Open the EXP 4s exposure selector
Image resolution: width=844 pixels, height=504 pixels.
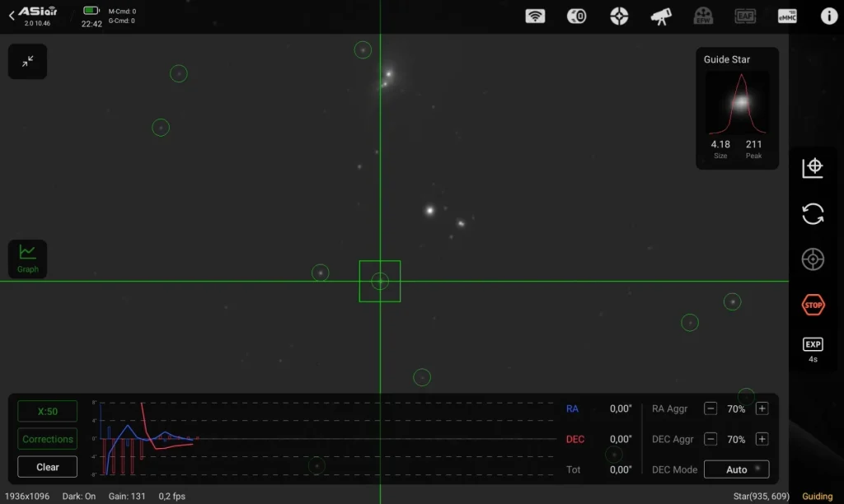pos(813,350)
